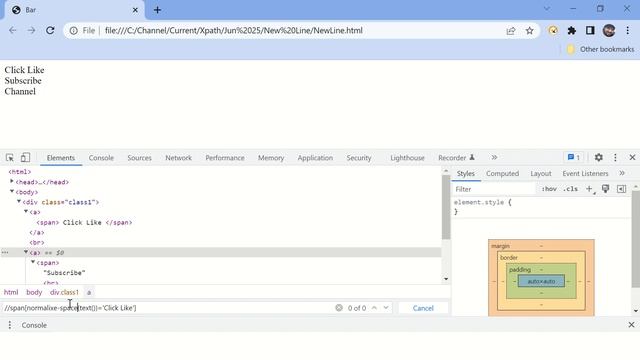640x360 pixels.
Task: Open the Recorder tab
Action: coord(456,158)
